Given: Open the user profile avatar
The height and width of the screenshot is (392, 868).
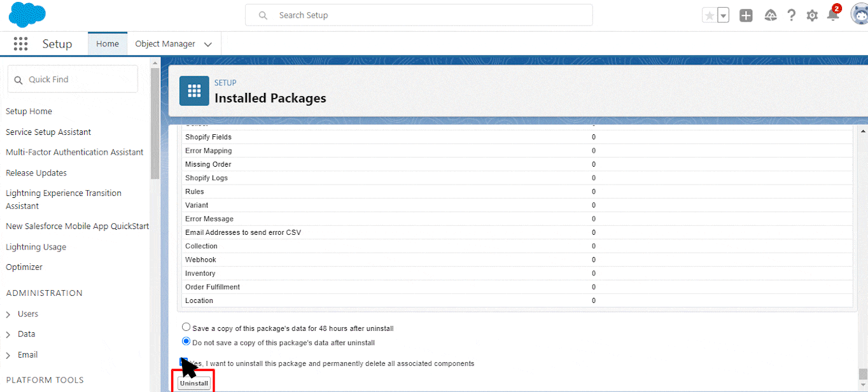Looking at the screenshot, I should click(859, 15).
